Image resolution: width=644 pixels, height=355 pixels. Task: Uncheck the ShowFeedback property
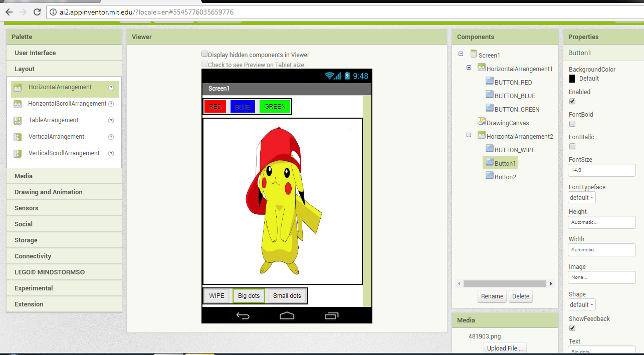(x=572, y=328)
